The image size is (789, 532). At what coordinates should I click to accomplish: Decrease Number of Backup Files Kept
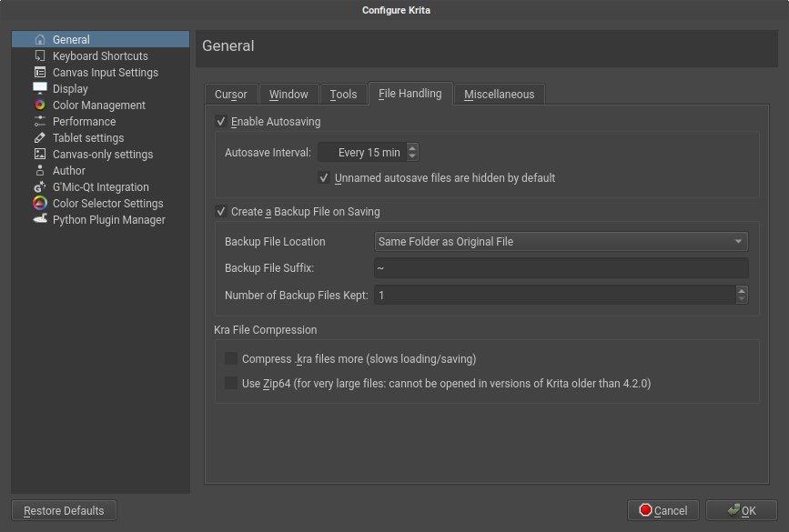(741, 299)
